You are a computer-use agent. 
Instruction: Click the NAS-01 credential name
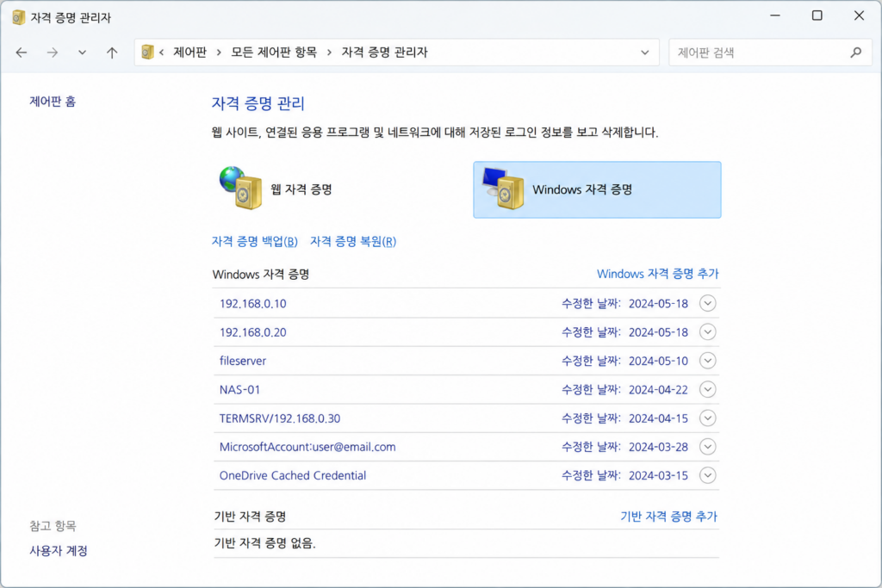pyautogui.click(x=239, y=390)
